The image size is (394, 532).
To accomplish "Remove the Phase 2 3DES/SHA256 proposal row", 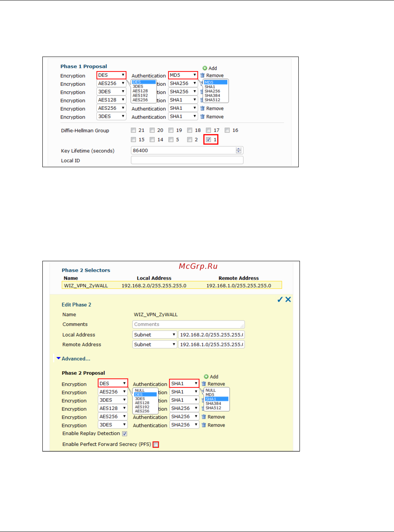I will pyautogui.click(x=213, y=425).
